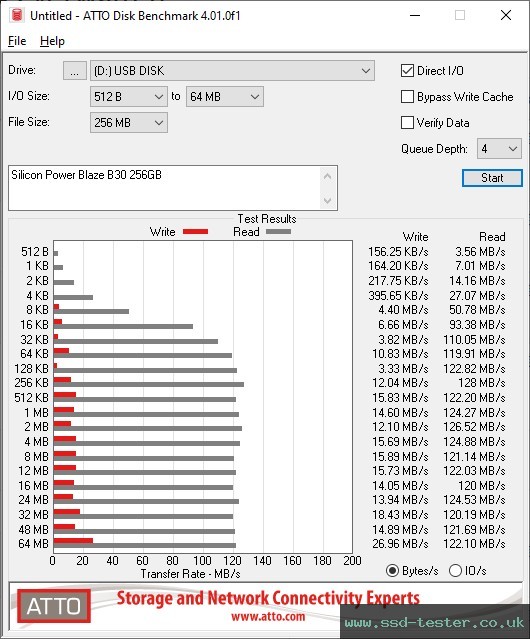Click the 512 B row label in chart
530x639 pixels.
point(35,252)
